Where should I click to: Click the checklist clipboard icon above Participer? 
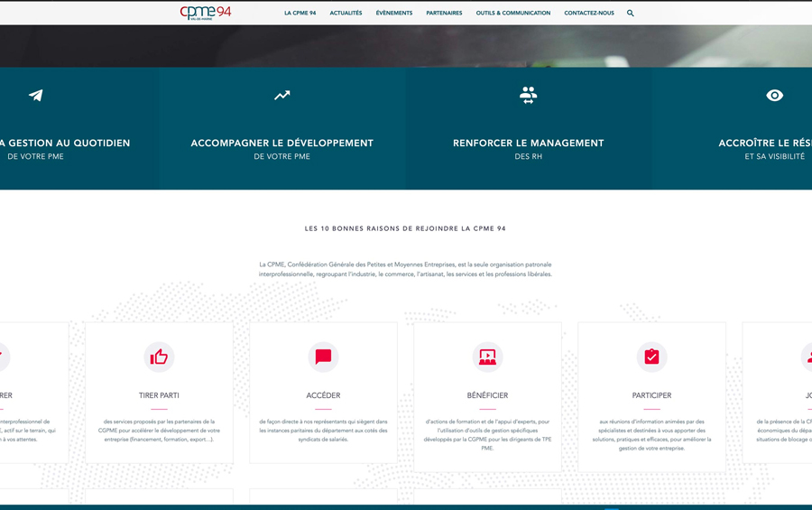tap(651, 357)
